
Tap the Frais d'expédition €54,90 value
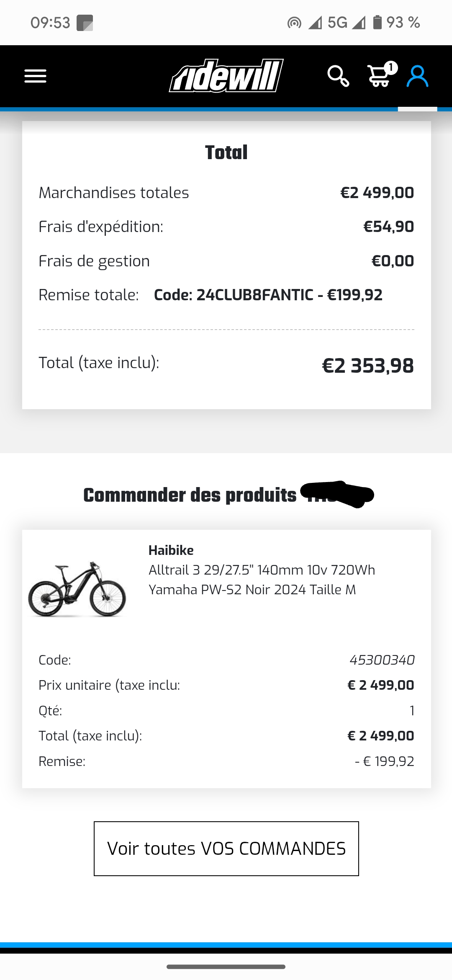click(x=388, y=227)
